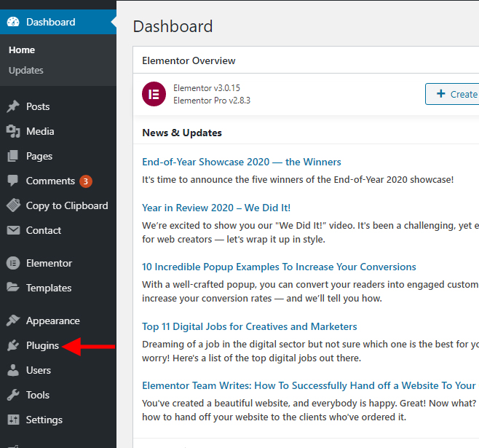Open the Pages menu
479x448 pixels.
pyautogui.click(x=39, y=156)
